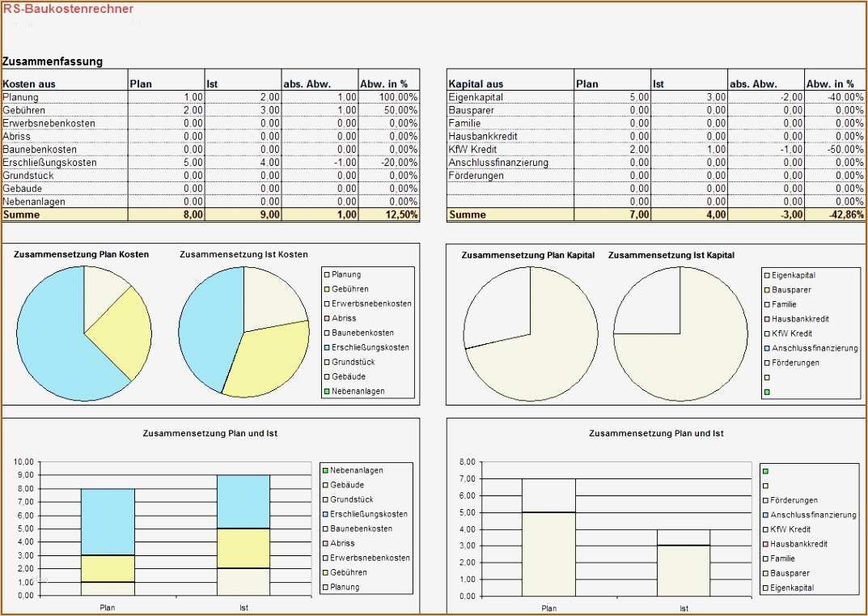Click the yellow Gebühren legend marker
The width and height of the screenshot is (868, 616).
click(326, 289)
